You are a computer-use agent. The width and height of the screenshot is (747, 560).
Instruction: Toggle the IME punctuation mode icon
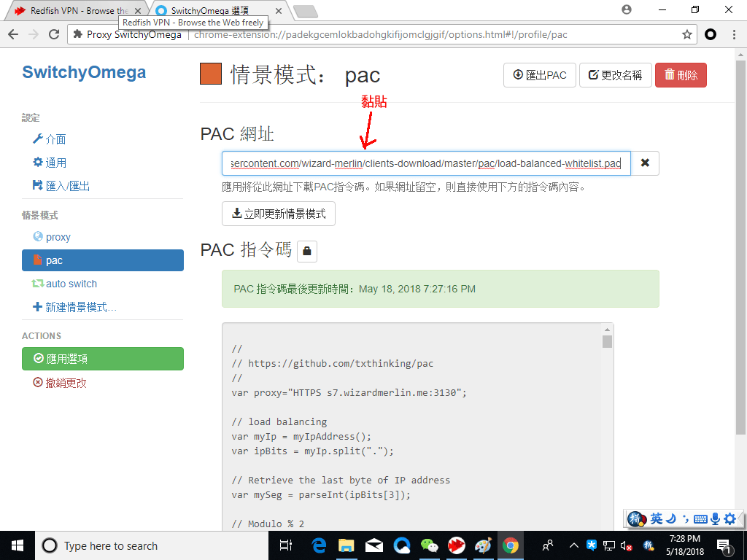686,518
